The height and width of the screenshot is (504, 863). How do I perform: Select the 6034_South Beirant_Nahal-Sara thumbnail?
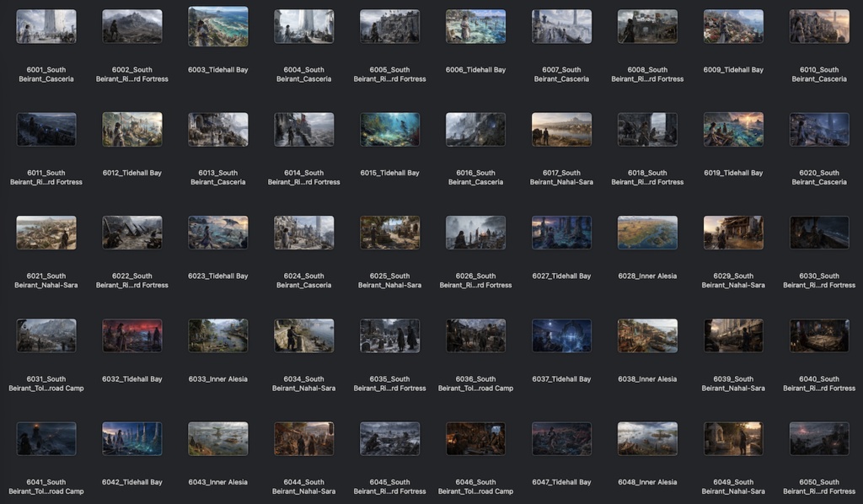click(303, 335)
